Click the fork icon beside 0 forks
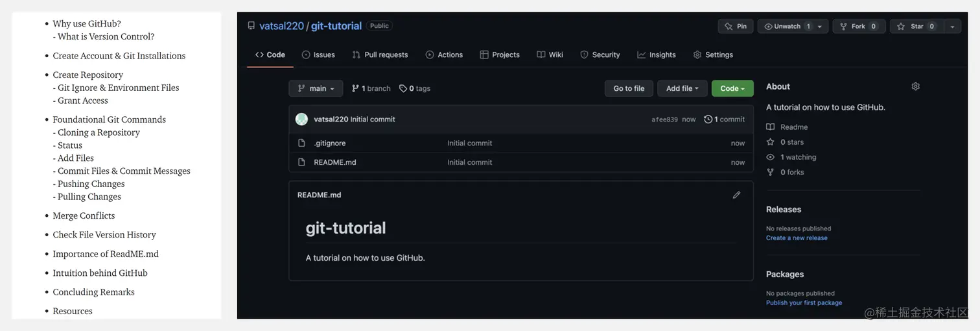The height and width of the screenshot is (331, 980). point(770,172)
